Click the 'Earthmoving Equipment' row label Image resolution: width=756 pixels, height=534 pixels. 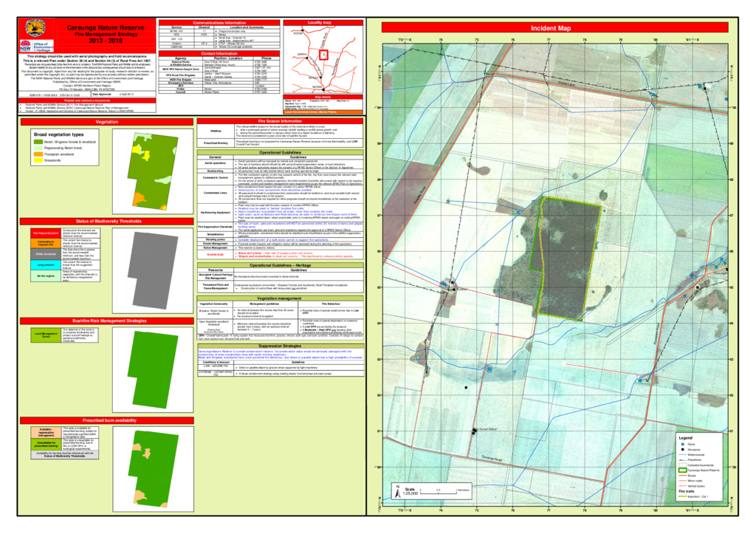point(216,213)
